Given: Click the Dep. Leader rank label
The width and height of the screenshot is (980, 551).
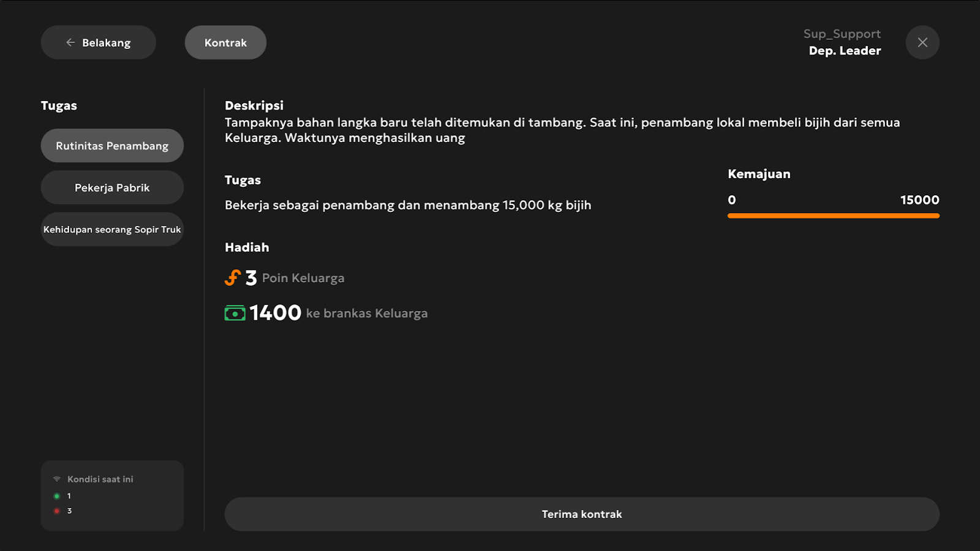Looking at the screenshot, I should pyautogui.click(x=845, y=51).
